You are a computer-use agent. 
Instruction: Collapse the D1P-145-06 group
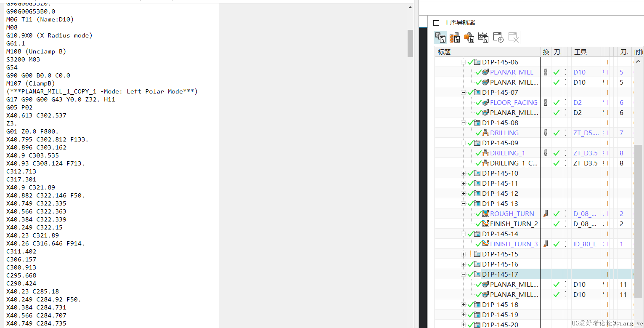(464, 62)
